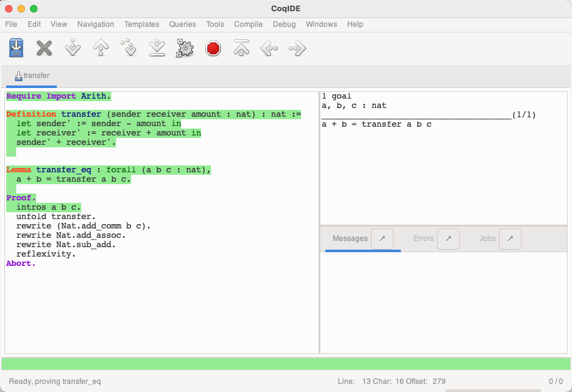Screen dimensions: 572x392
Task: Detach the Errors panel with its arrow button
Action: (x=448, y=239)
